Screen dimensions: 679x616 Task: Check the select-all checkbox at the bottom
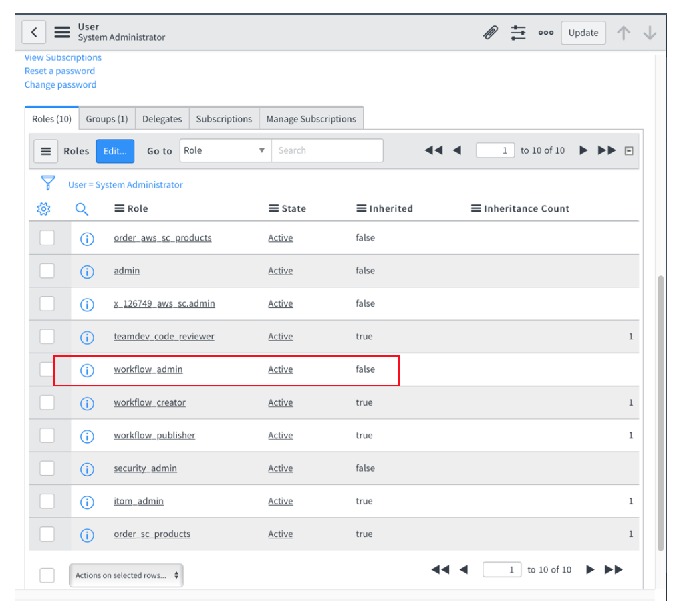[47, 575]
